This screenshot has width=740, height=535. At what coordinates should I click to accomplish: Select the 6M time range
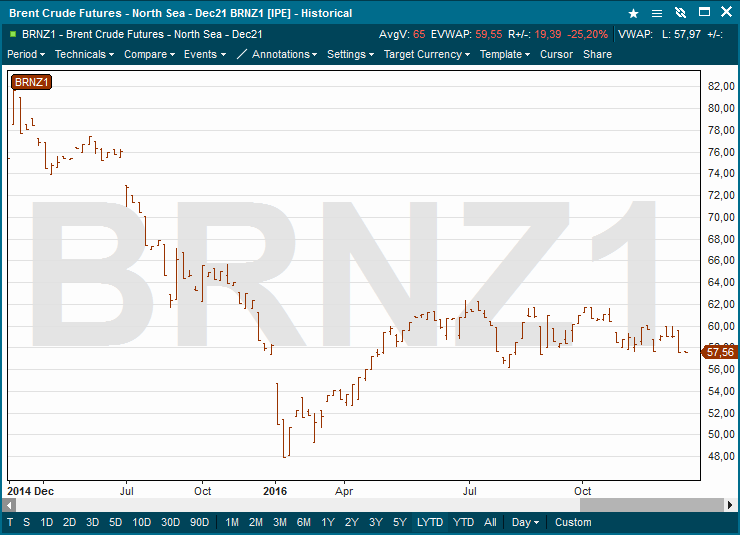[304, 522]
